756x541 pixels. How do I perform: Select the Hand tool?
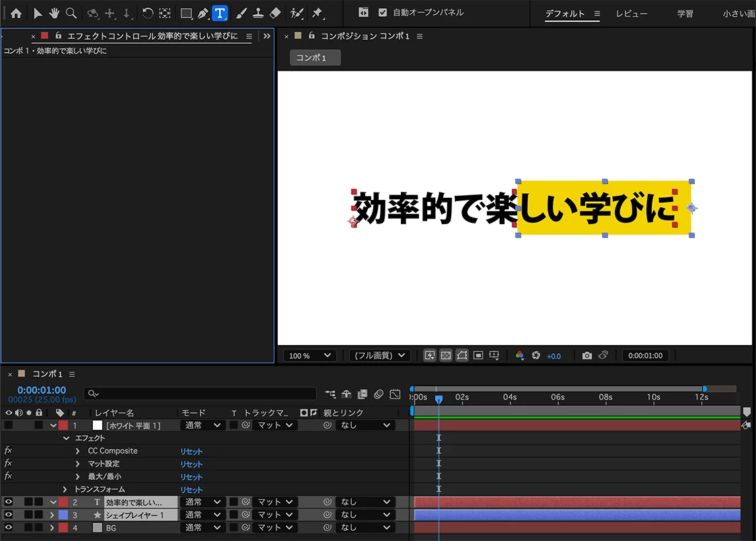(54, 13)
